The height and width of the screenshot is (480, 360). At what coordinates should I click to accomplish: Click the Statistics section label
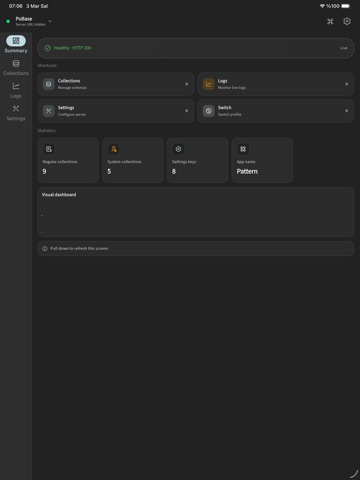tap(46, 130)
